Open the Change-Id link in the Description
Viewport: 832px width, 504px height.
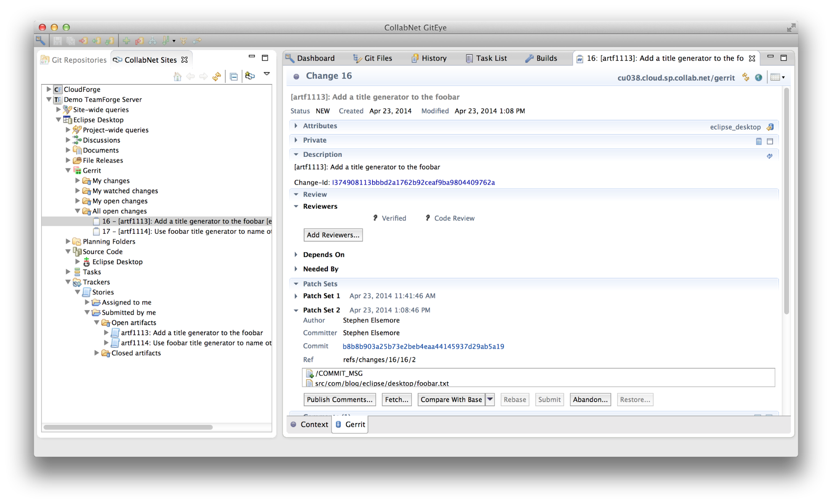click(413, 182)
